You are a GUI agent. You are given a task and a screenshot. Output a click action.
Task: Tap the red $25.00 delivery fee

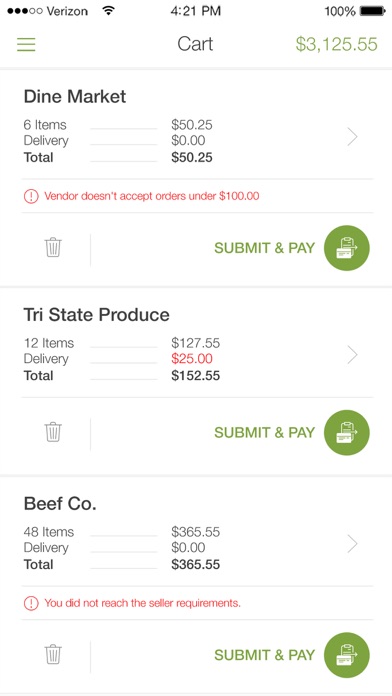[192, 359]
